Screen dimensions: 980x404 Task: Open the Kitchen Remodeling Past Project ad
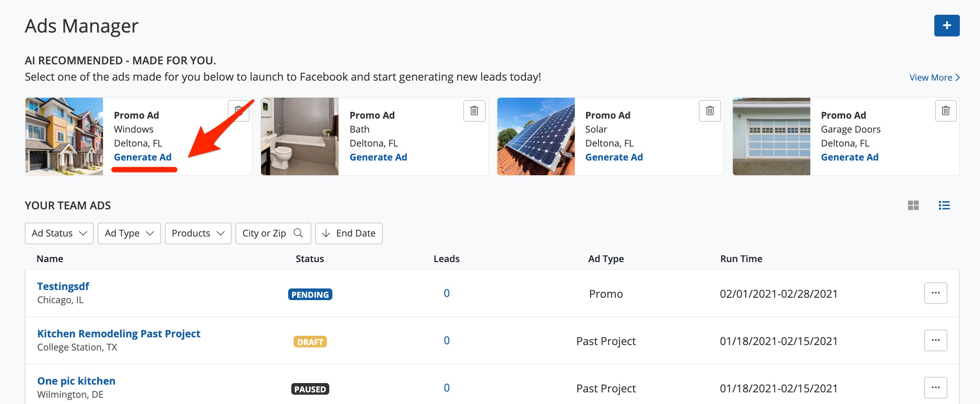coord(119,334)
